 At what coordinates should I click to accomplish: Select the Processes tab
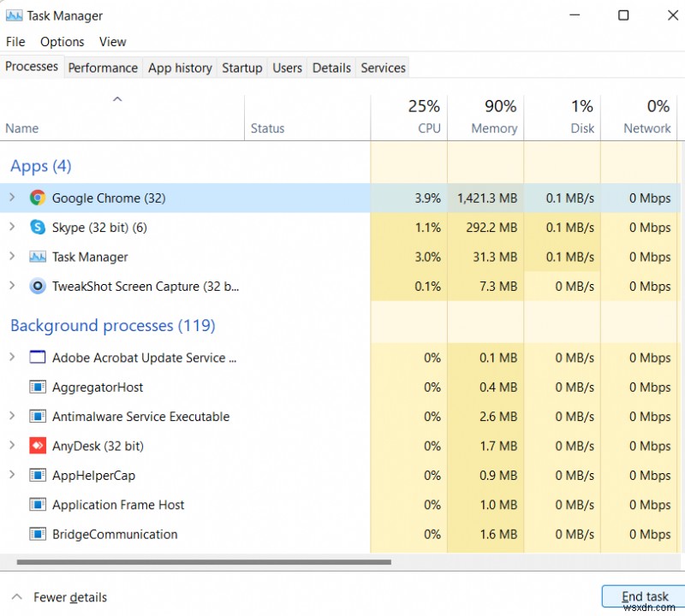point(32,67)
